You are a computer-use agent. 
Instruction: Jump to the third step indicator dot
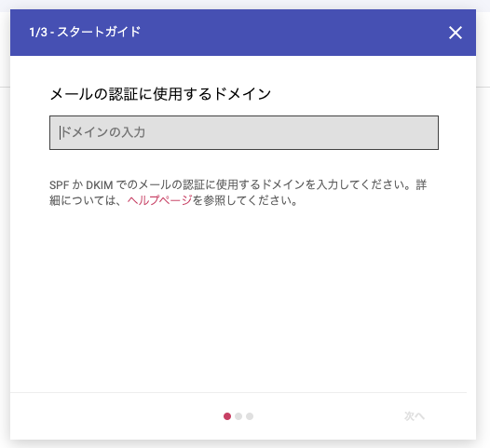(x=250, y=416)
